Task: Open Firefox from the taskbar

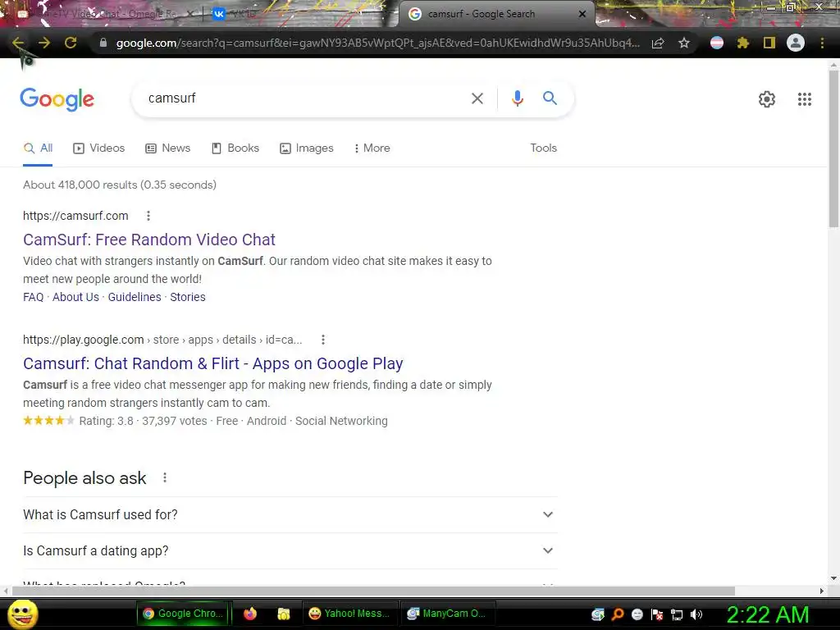Action: [250, 614]
